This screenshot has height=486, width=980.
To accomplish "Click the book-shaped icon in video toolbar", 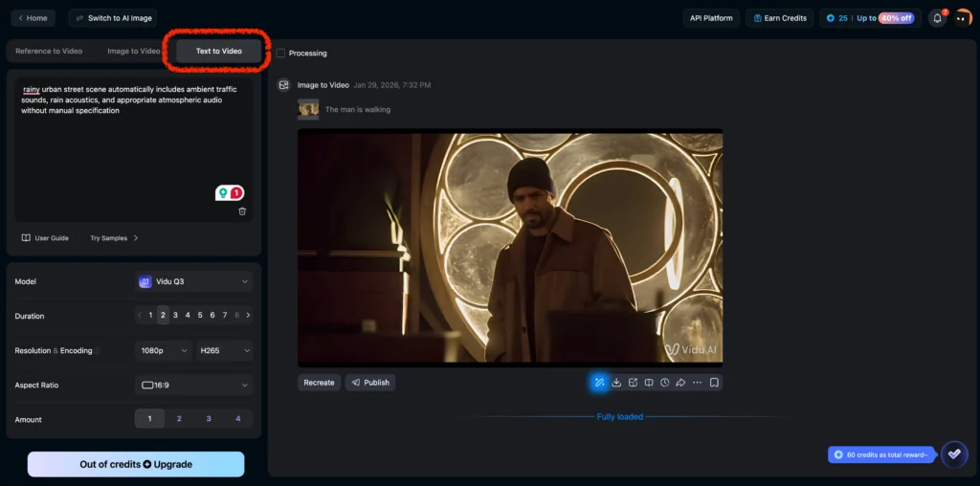I will coord(649,383).
